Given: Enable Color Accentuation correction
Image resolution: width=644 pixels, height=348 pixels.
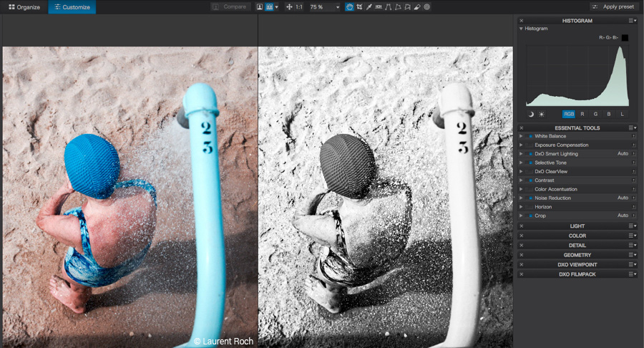Looking at the screenshot, I should pyautogui.click(x=530, y=189).
